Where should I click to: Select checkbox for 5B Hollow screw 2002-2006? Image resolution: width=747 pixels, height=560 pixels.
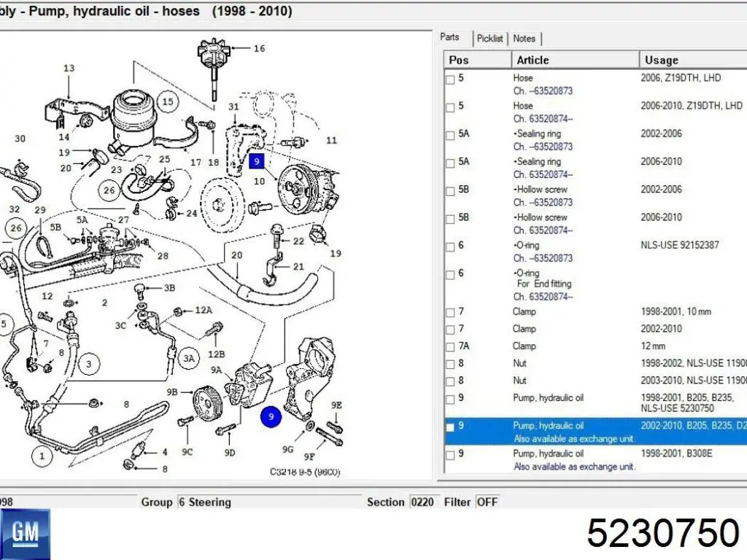tap(450, 191)
